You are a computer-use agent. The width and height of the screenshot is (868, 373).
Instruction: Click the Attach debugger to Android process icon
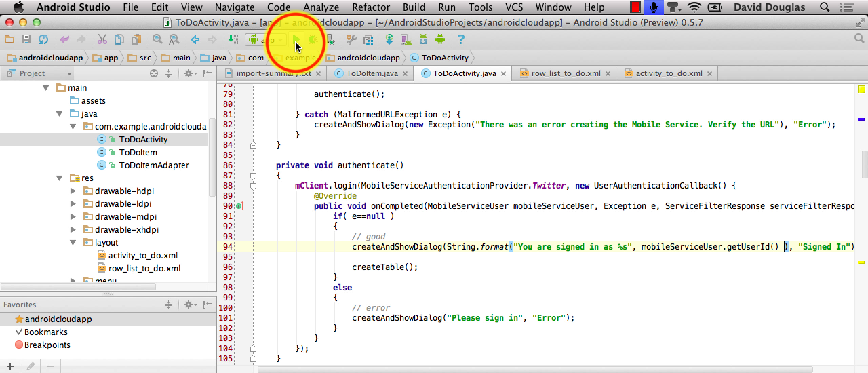330,39
